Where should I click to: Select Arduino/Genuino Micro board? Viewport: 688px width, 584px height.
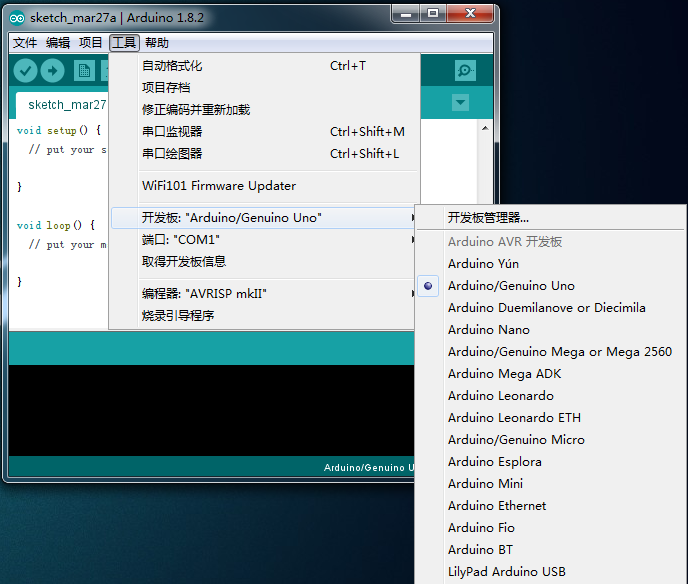click(x=551, y=440)
